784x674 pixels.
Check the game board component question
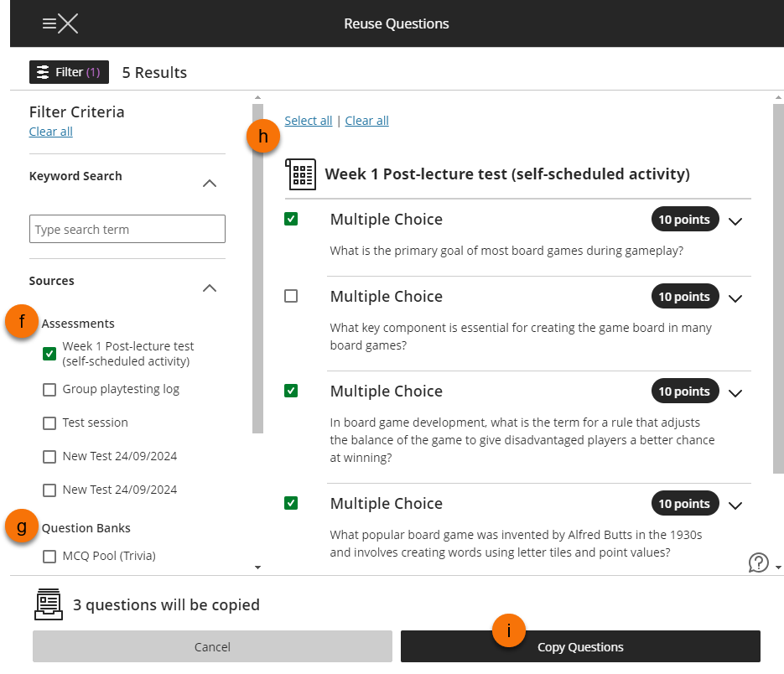(291, 296)
